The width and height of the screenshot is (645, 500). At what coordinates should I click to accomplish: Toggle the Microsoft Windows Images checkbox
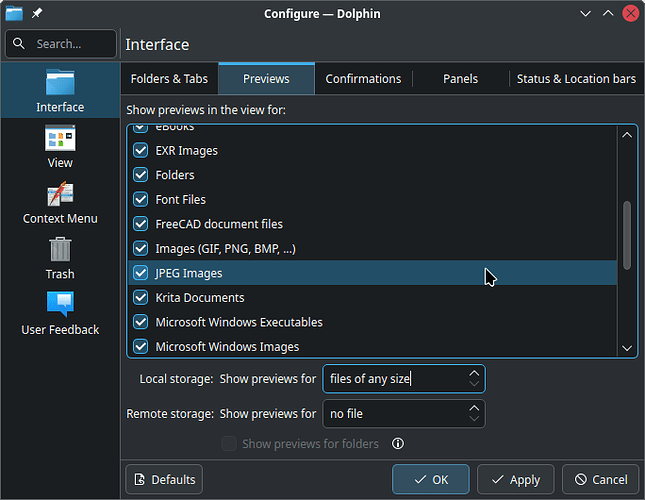click(x=141, y=347)
